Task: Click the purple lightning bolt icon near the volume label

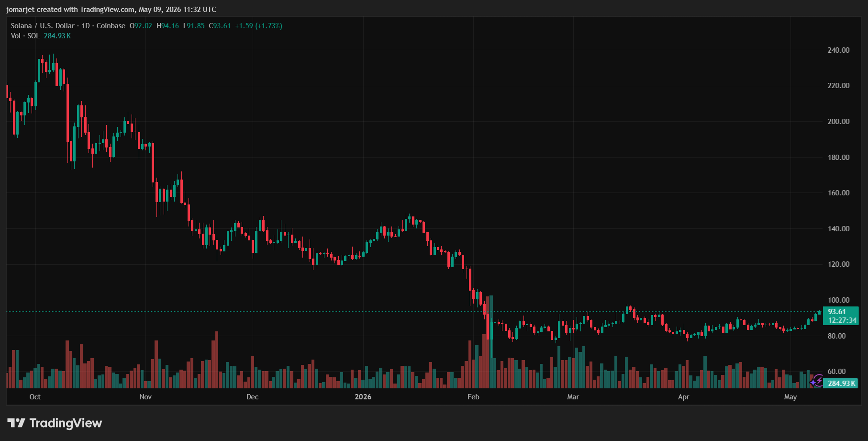Action: pos(819,381)
